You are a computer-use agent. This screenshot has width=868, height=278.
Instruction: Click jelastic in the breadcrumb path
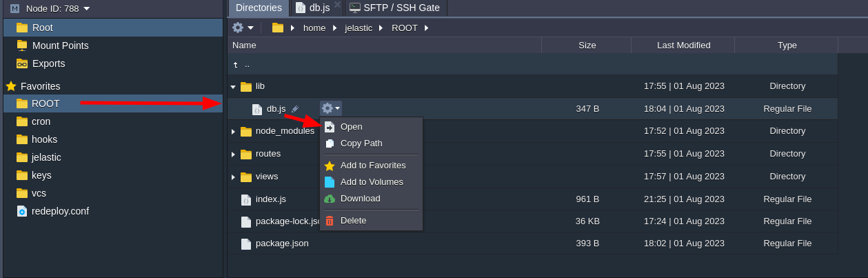(x=358, y=28)
